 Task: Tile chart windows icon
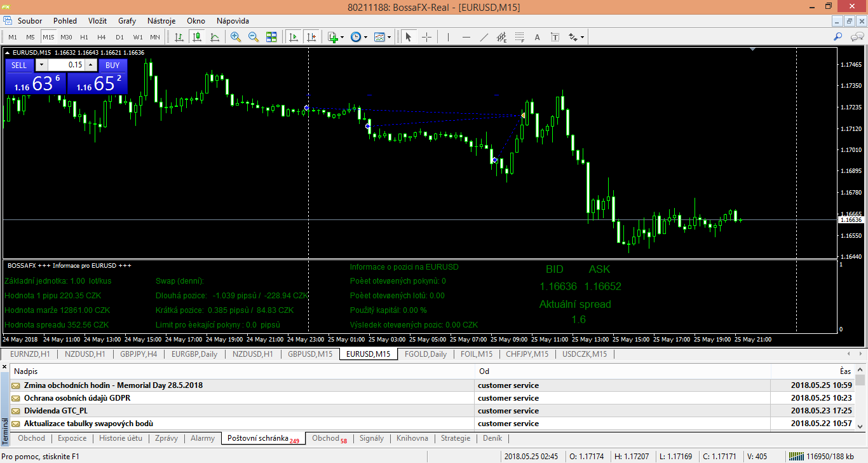point(271,37)
